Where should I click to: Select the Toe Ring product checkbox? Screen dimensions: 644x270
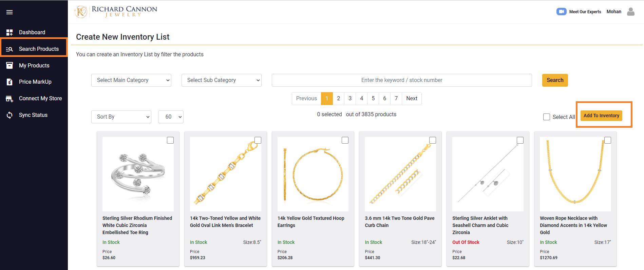(x=170, y=140)
